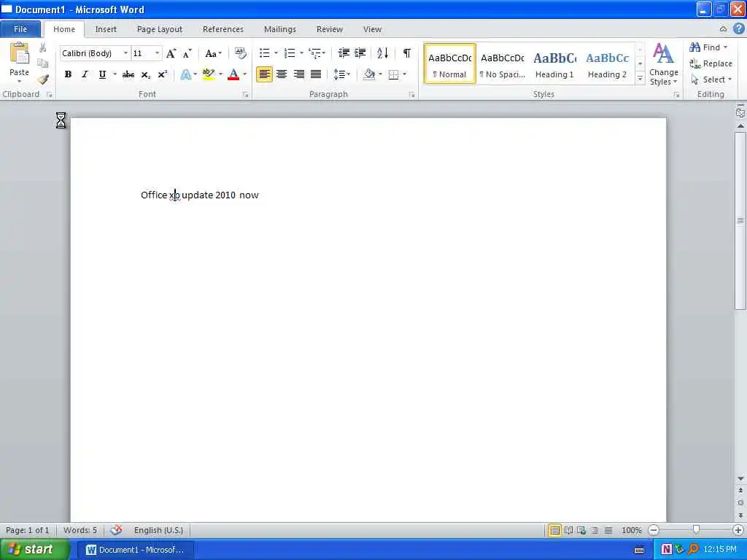Viewport: 747px width, 560px height.
Task: Click the Select button
Action: (711, 79)
